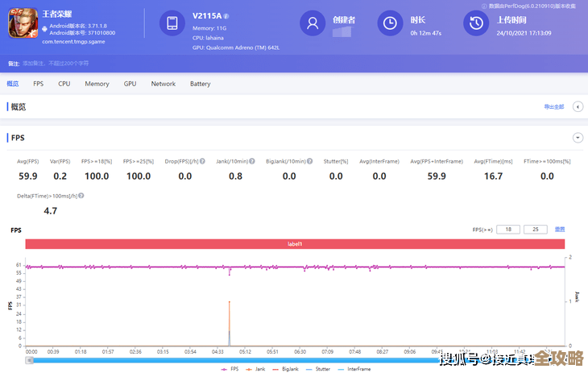Select the Battery tab

[200, 84]
